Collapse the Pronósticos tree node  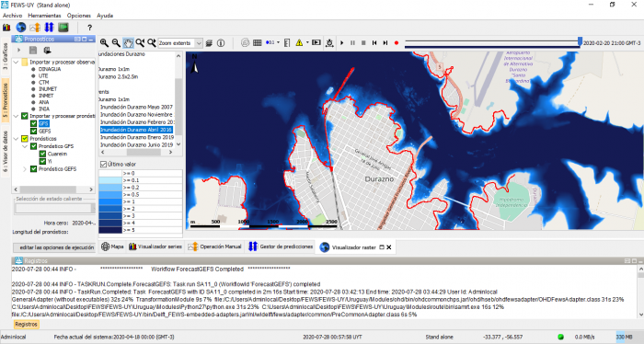point(16,139)
